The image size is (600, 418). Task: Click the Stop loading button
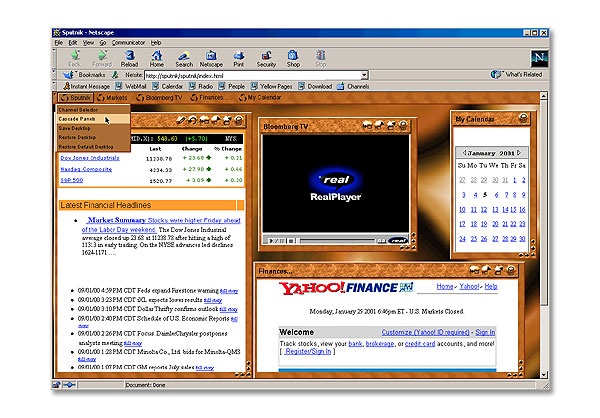(x=321, y=59)
